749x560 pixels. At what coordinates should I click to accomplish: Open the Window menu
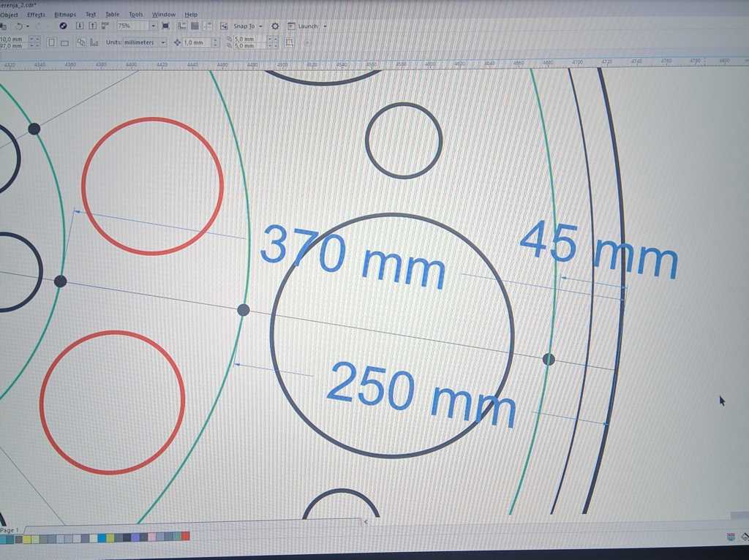point(163,15)
